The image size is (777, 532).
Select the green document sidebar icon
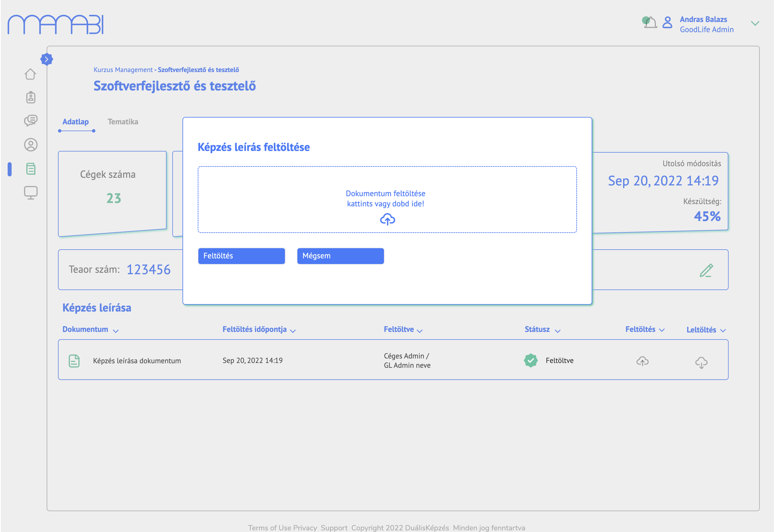(31, 169)
